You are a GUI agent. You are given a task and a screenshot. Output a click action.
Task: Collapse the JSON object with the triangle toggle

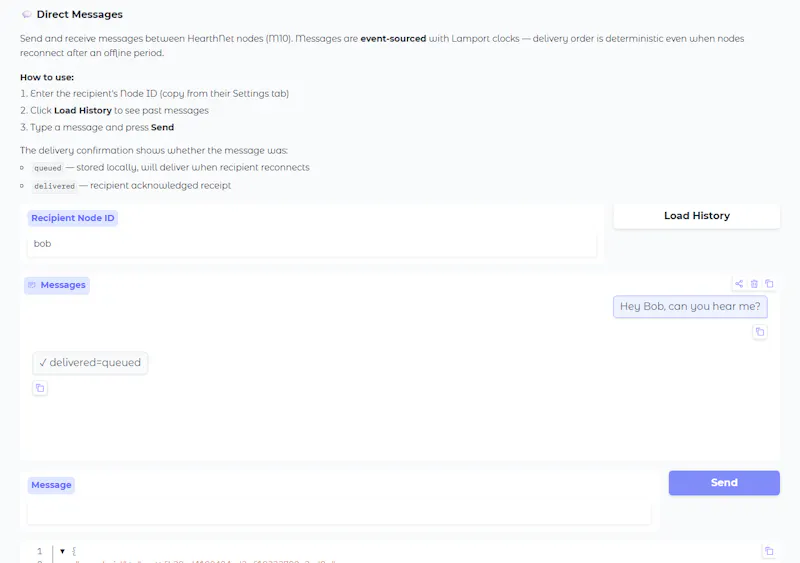coord(62,551)
